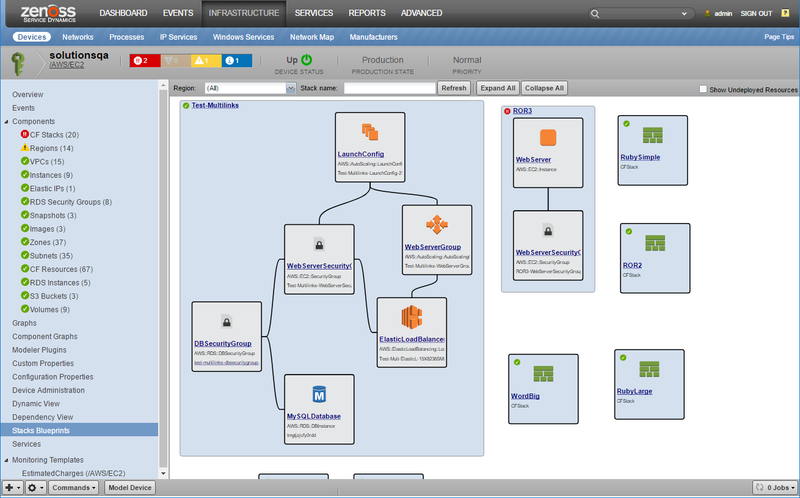Toggle Show Undeployed Resources checkbox
Viewport: 800px width, 498px height.
click(703, 89)
